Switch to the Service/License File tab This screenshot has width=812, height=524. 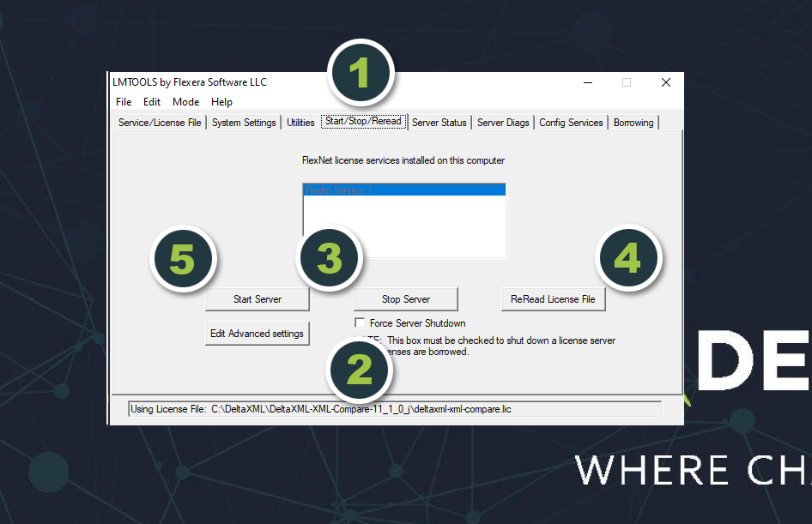tap(160, 123)
